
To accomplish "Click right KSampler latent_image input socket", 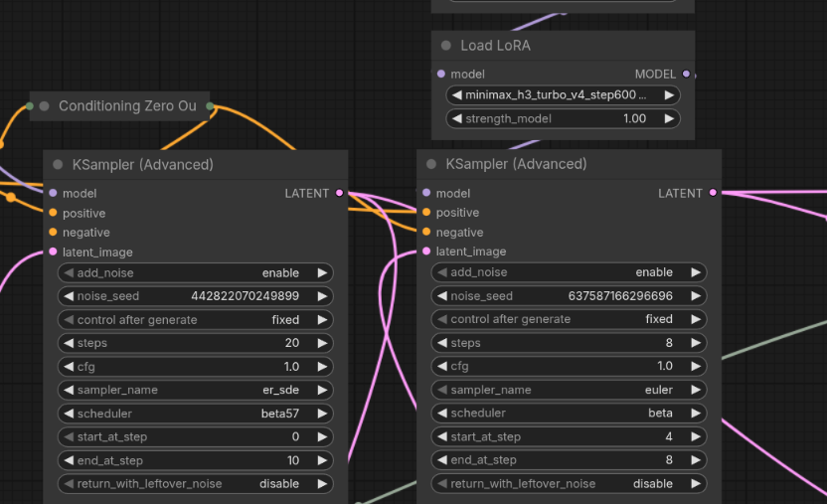I will 426,251.
